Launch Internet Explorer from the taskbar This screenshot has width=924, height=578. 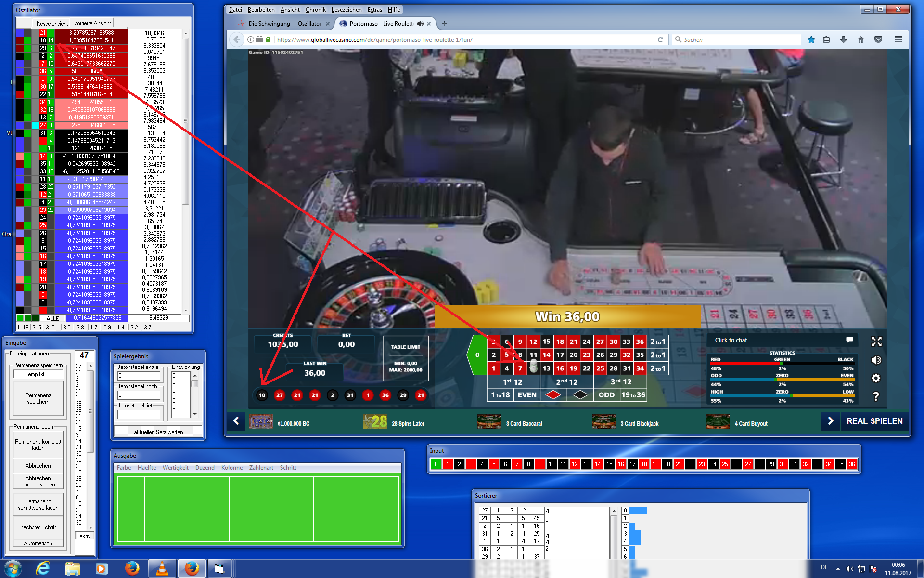[x=43, y=568]
